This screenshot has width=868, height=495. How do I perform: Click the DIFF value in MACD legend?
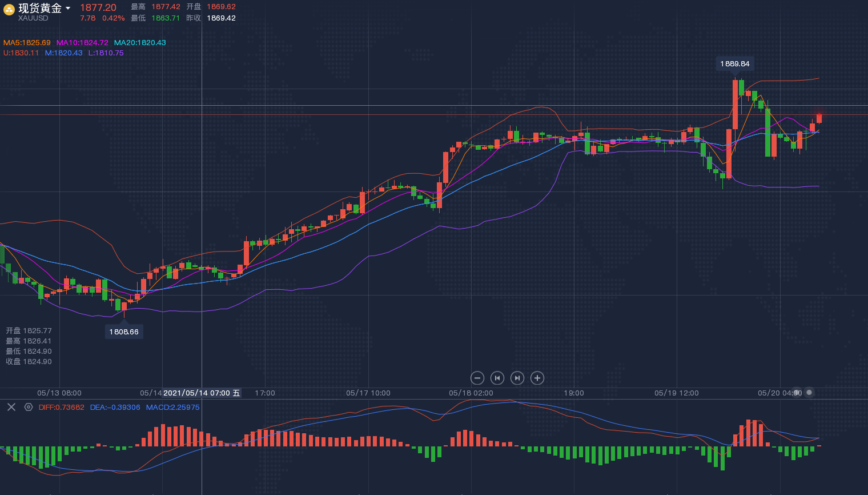click(x=61, y=408)
